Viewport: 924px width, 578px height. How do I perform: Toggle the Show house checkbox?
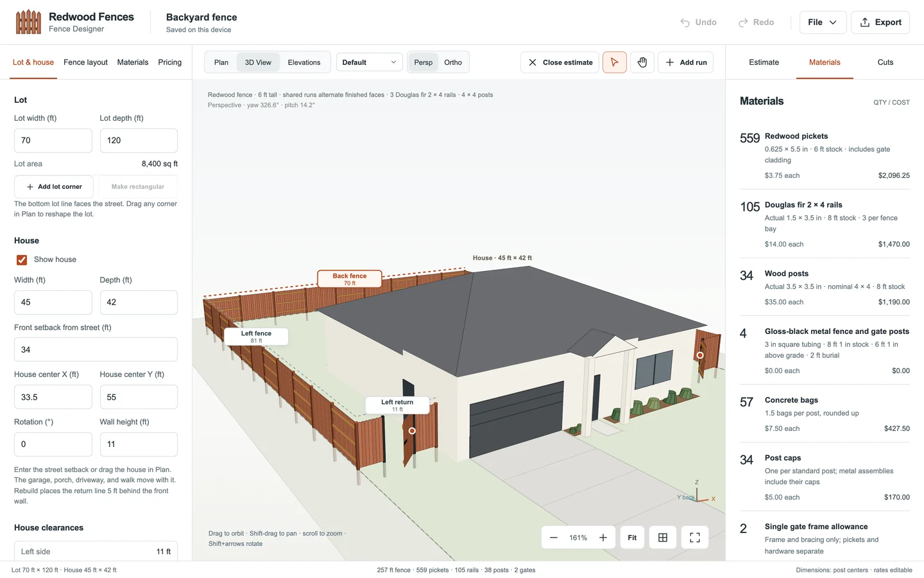coord(22,259)
